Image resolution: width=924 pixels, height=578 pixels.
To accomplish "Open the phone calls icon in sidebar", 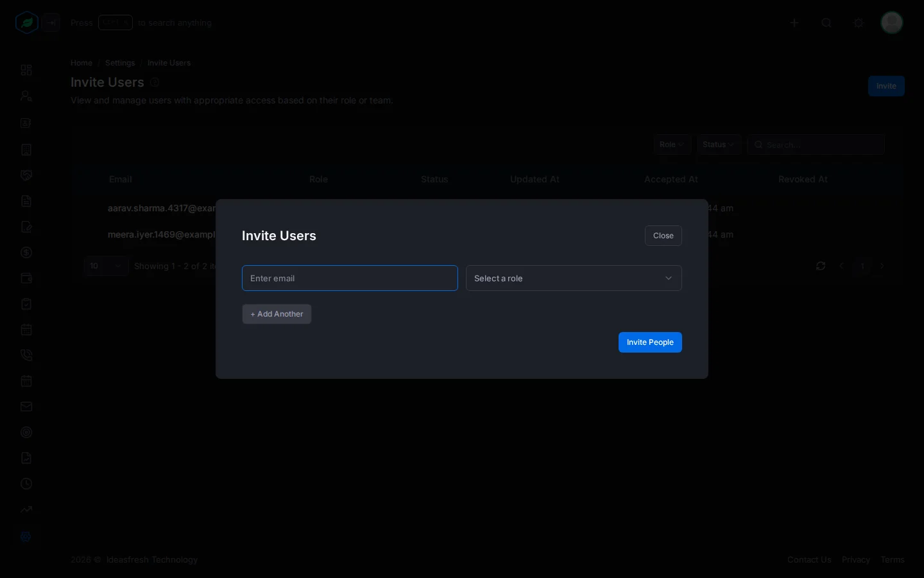I will point(26,355).
